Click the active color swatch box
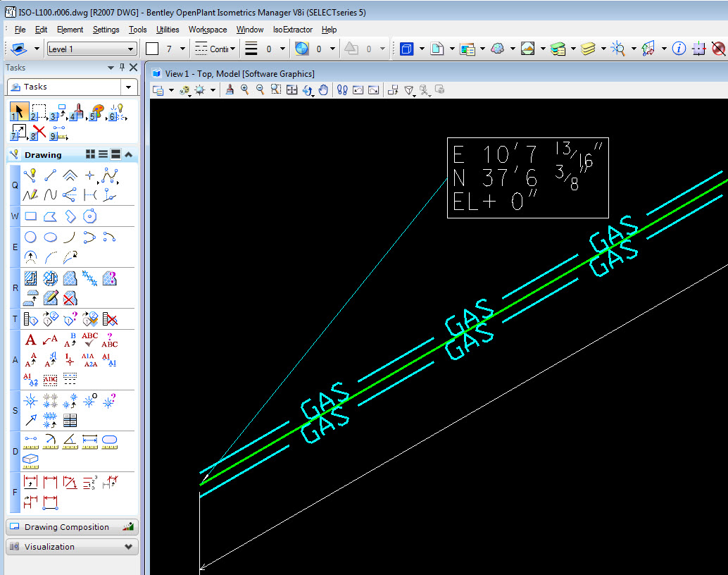 (152, 49)
